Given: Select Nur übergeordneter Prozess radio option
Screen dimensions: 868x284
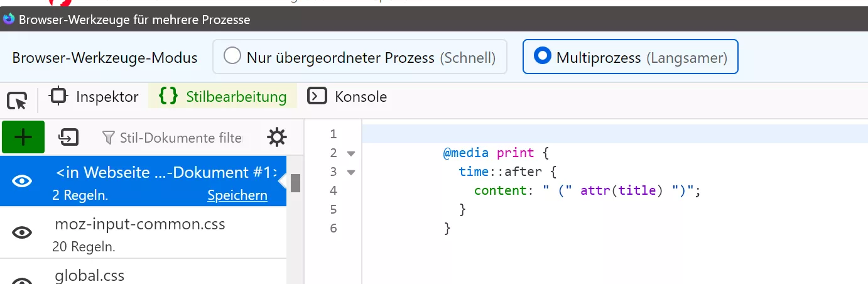Looking at the screenshot, I should click(x=233, y=57).
